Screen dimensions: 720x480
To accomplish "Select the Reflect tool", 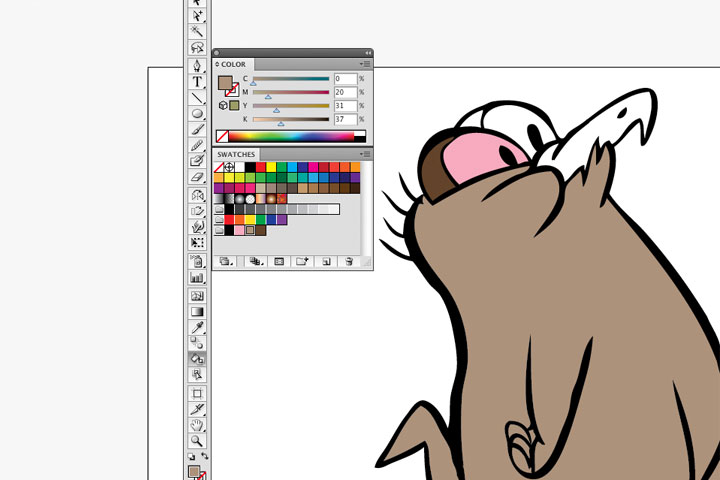I will pyautogui.click(x=197, y=195).
